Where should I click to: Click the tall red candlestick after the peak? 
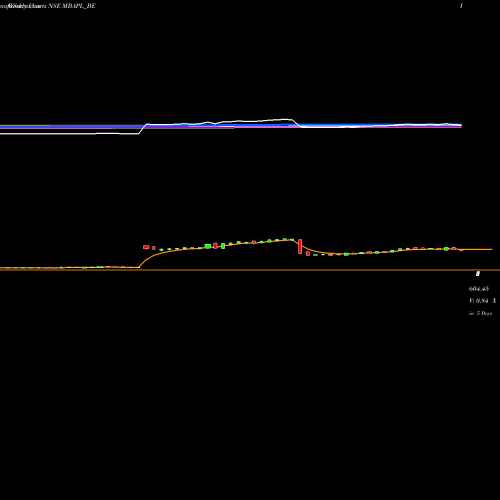[x=300, y=246]
